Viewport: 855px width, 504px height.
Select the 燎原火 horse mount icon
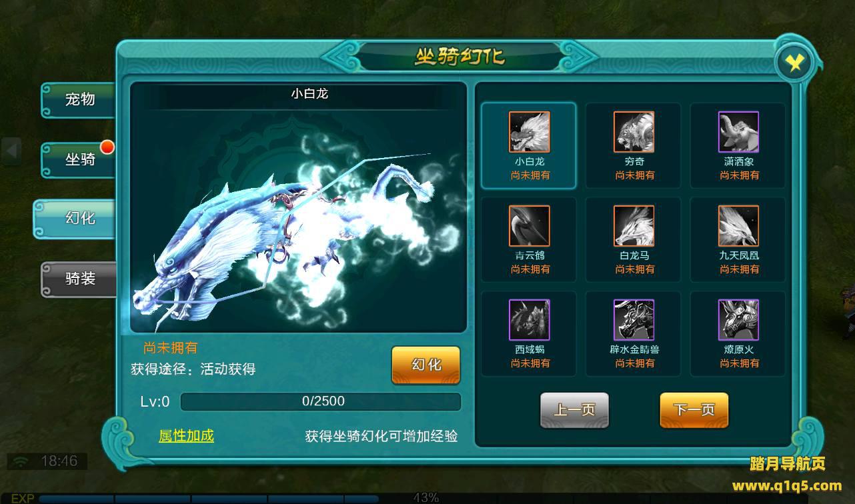tap(739, 320)
